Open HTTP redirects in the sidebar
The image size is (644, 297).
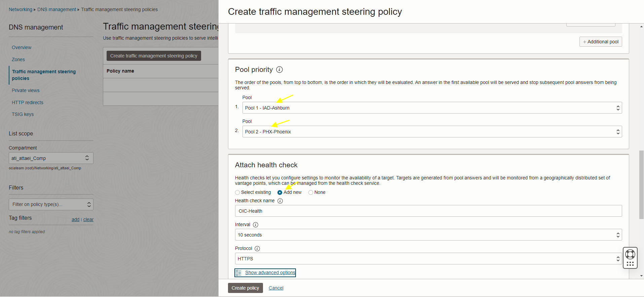pos(28,102)
